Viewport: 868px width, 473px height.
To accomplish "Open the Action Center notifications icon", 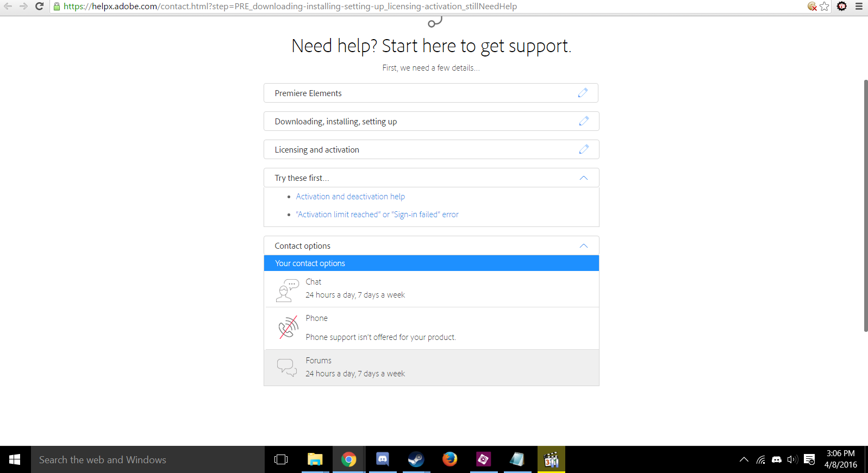I will point(809,459).
